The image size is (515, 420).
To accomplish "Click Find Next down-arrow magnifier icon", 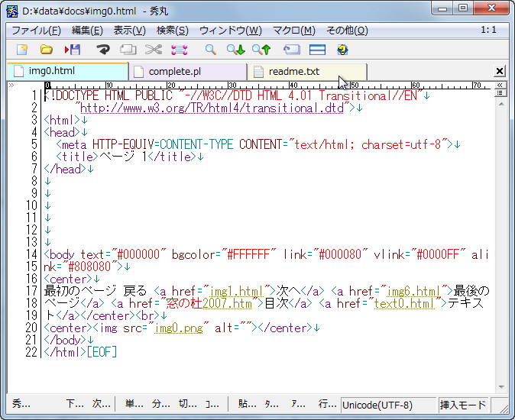I will pyautogui.click(x=235, y=50).
